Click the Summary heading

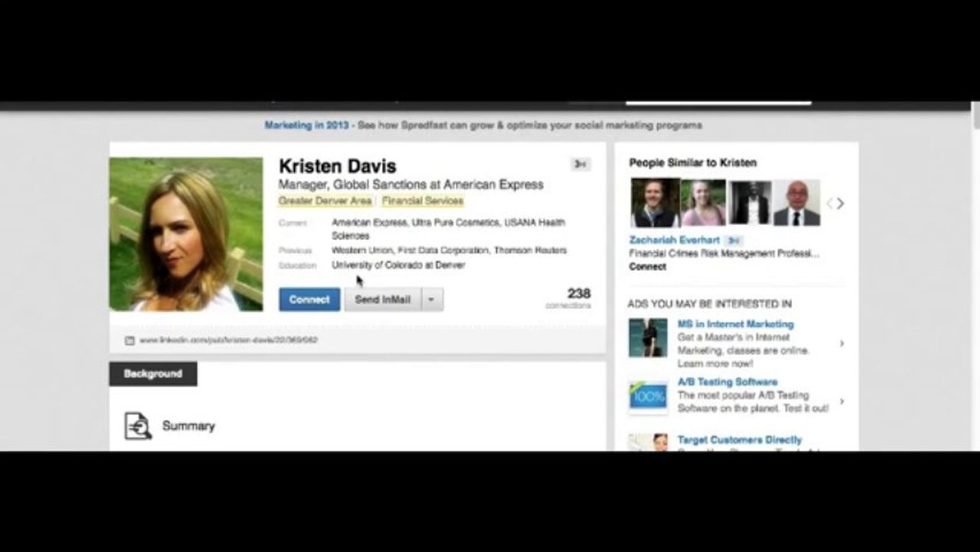point(188,426)
